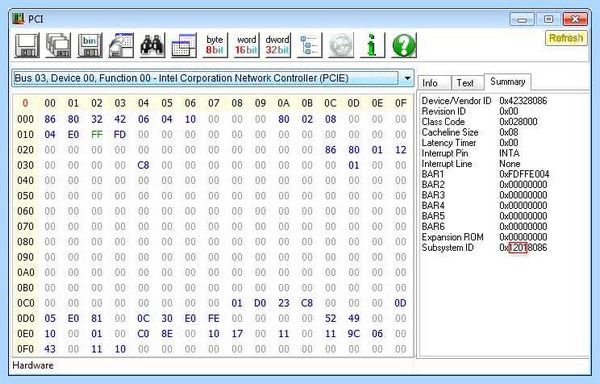
Task: Click row offset header 0A0
Action: tap(26, 272)
